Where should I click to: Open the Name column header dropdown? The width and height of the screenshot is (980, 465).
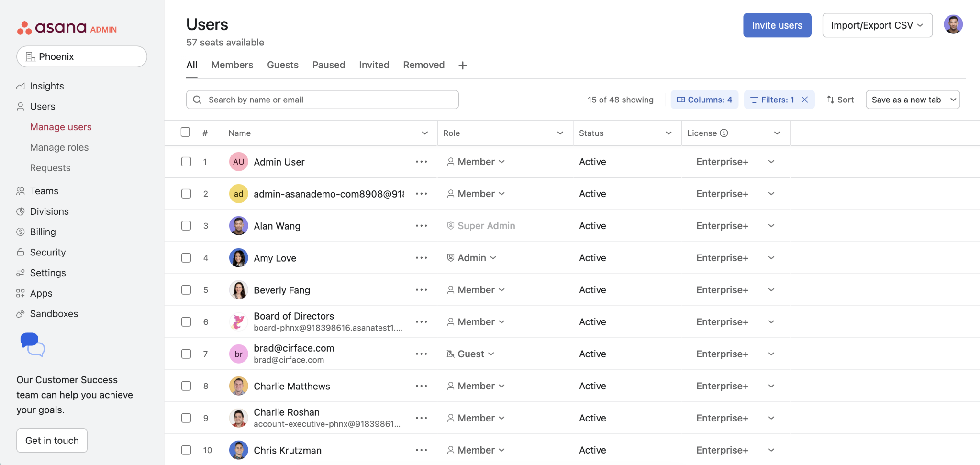point(424,133)
